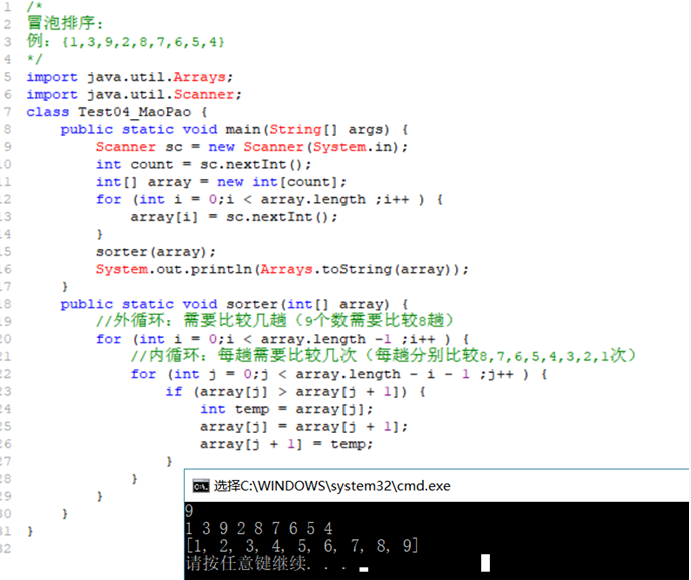Click the console input count 9
This screenshot has height=580, width=691.
[x=189, y=511]
